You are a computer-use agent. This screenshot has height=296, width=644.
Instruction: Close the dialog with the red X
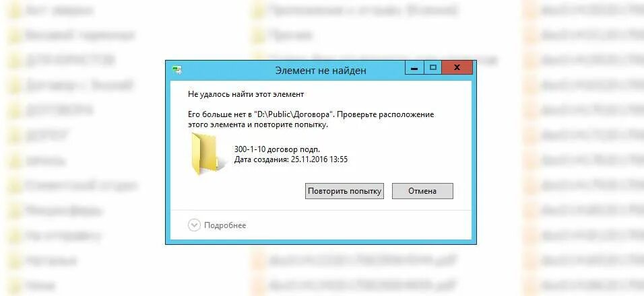pos(457,68)
